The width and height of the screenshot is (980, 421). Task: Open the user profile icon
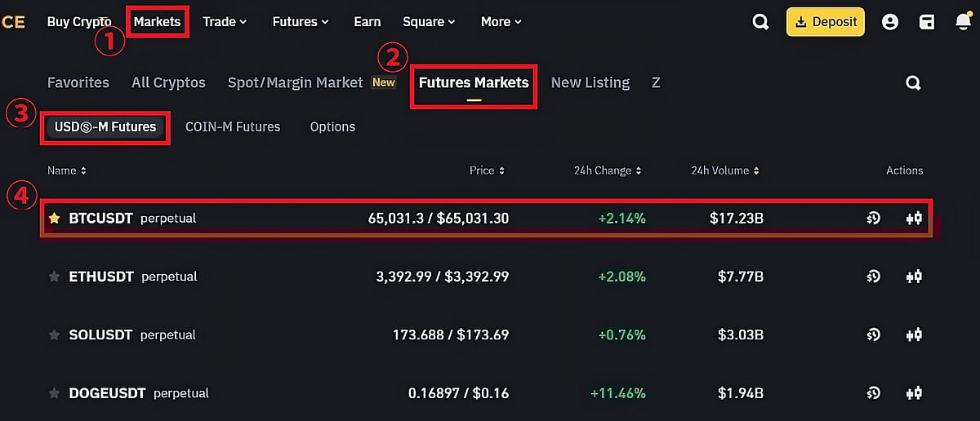pos(890,22)
